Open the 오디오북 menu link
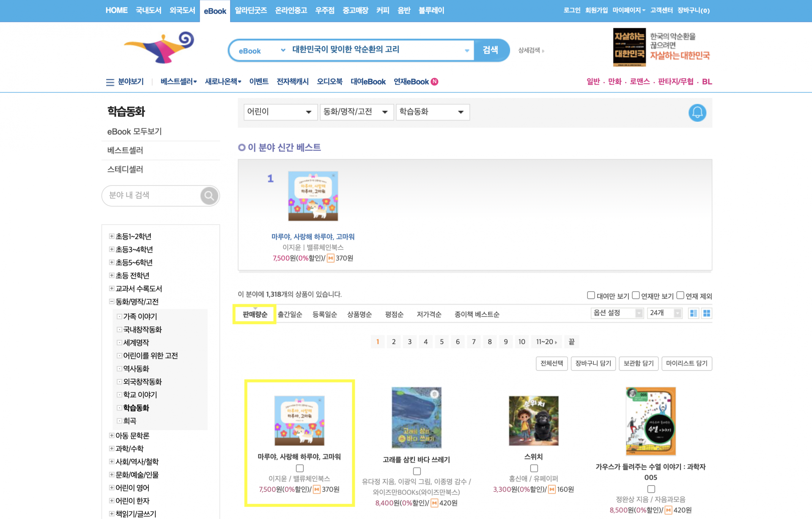Viewport: 812px width, 519px height. click(329, 82)
